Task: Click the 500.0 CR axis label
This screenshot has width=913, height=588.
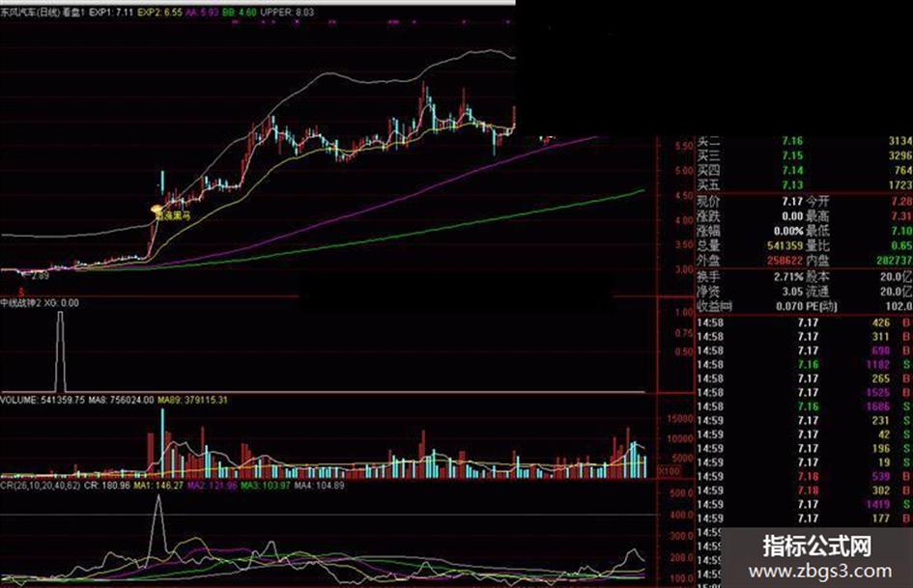Action: pyautogui.click(x=681, y=493)
